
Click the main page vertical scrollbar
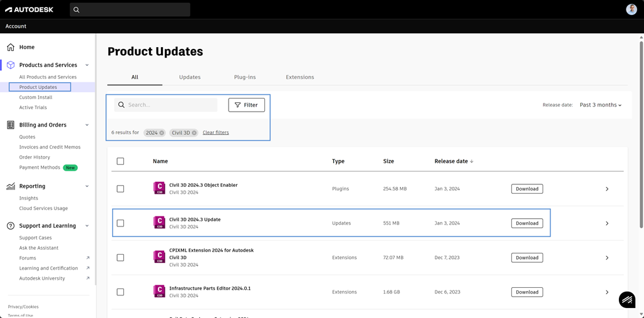click(x=641, y=134)
